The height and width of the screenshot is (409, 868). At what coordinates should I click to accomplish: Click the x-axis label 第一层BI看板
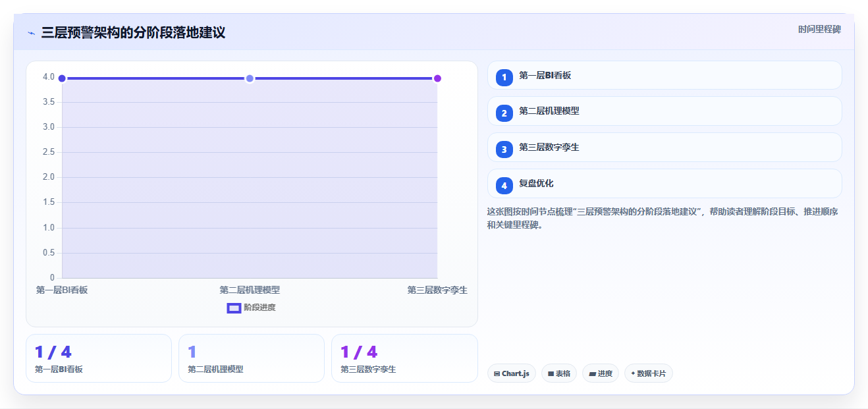(x=62, y=290)
